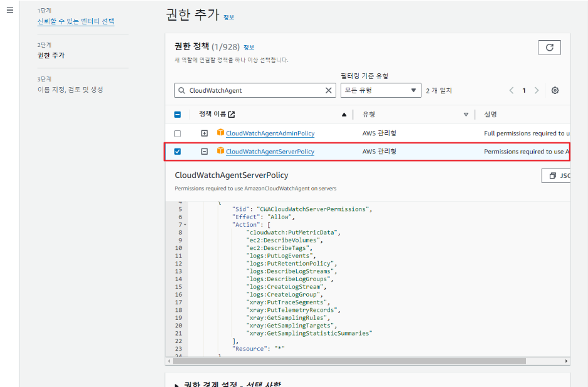Click the policy search input field
The width and height of the screenshot is (588, 387).
(255, 90)
